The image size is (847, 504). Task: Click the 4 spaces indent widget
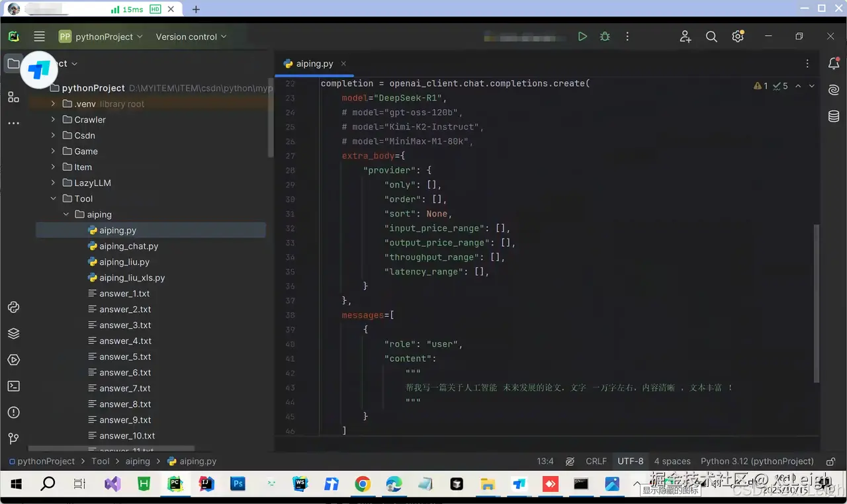[x=672, y=461]
